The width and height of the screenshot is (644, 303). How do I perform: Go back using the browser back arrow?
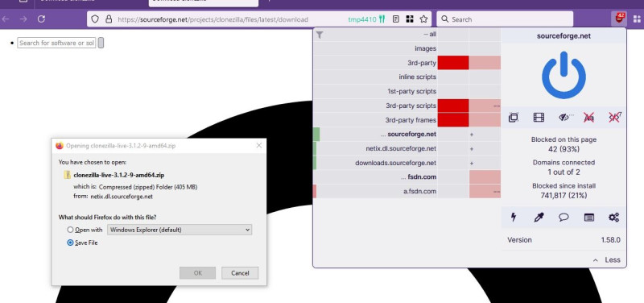coord(6,19)
